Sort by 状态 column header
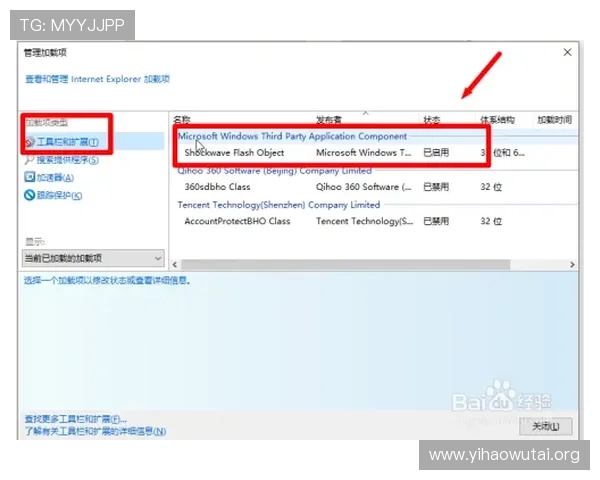This screenshot has width=600, height=480. point(431,120)
